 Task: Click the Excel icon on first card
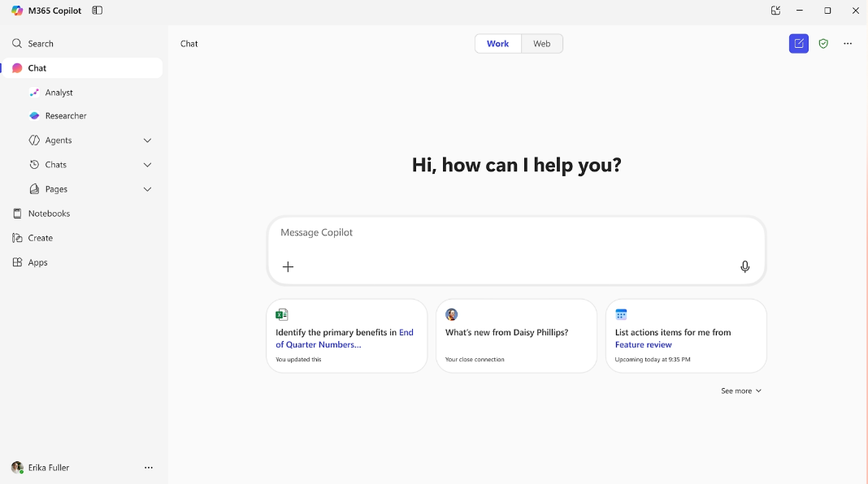[282, 315]
